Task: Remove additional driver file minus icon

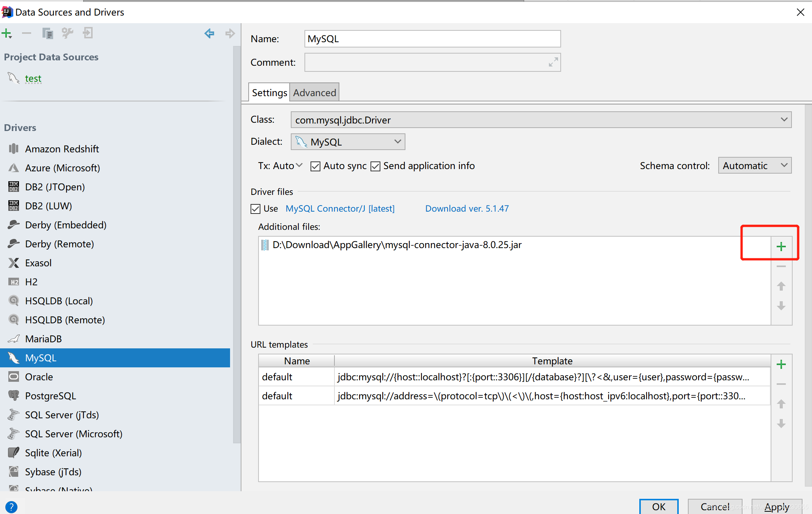Action: tap(781, 266)
